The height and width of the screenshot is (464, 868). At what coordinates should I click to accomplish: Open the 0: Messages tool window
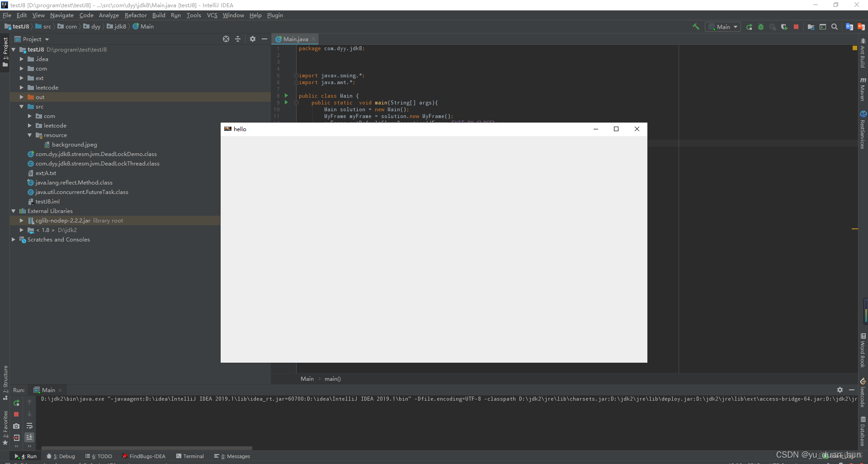(x=232, y=456)
